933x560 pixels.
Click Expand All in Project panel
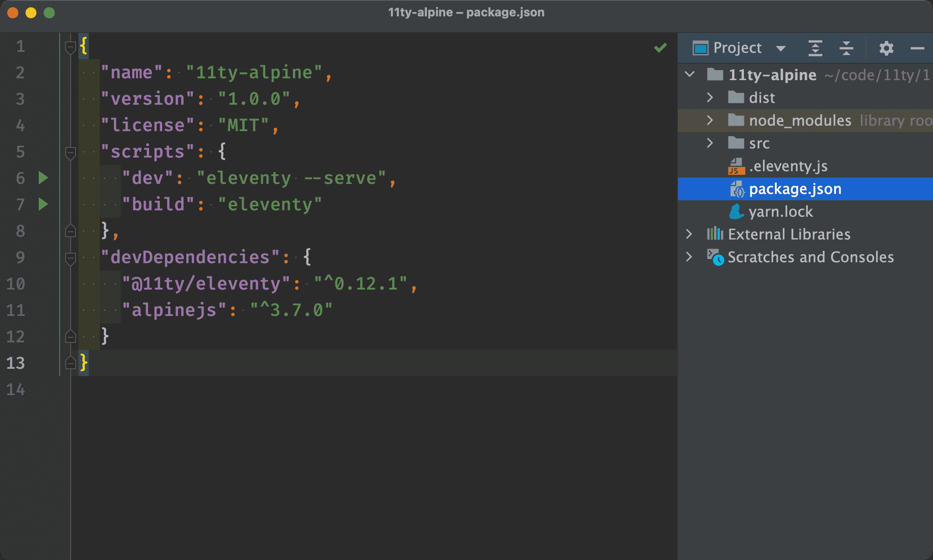point(815,48)
